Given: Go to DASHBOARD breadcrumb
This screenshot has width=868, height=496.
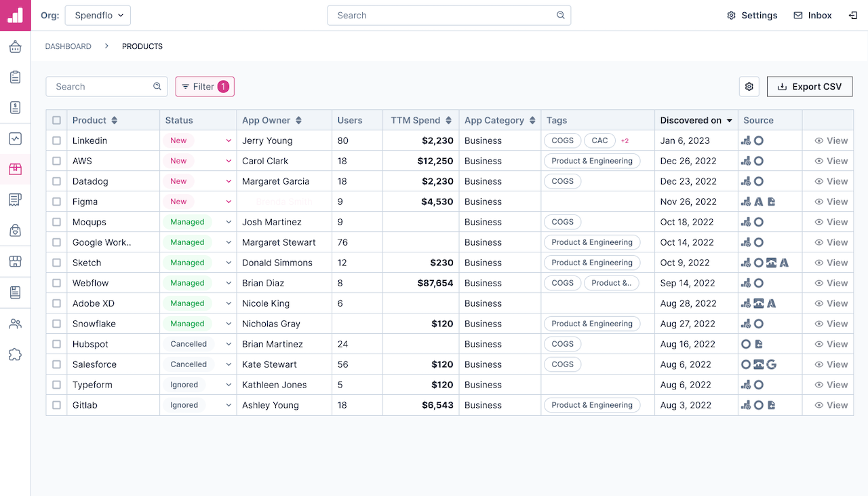Looking at the screenshot, I should click(68, 47).
